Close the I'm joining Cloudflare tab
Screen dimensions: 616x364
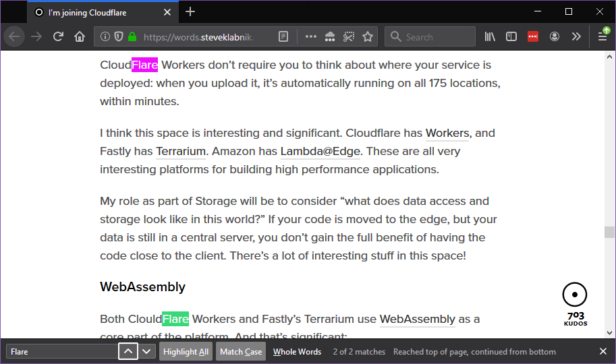[167, 12]
